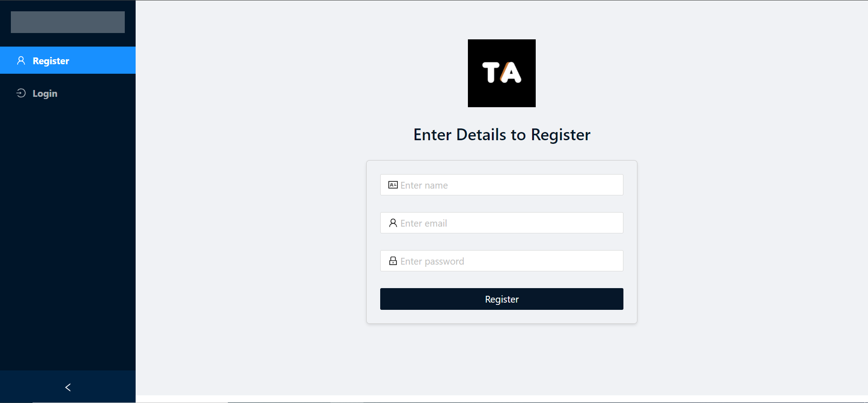Click the Enter Details to Register heading
This screenshot has height=403, width=868.
(x=501, y=134)
